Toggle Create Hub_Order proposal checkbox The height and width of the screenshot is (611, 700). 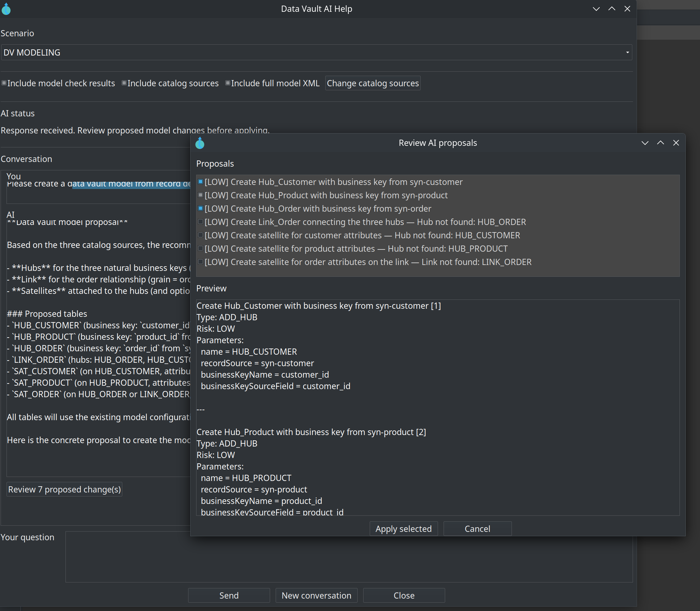tap(201, 208)
